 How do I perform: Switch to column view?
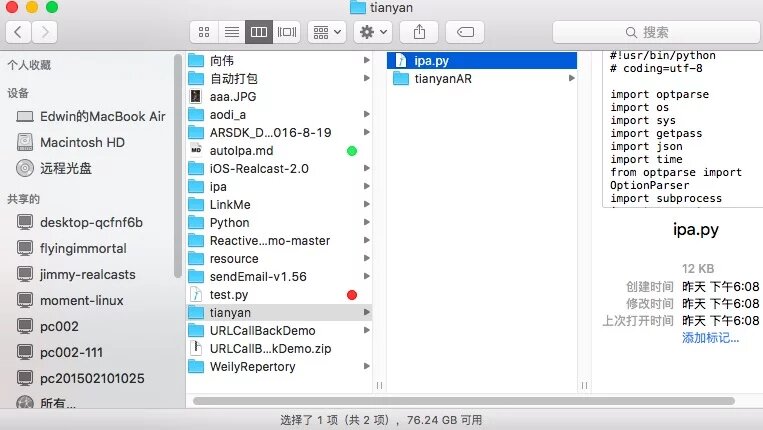(259, 32)
